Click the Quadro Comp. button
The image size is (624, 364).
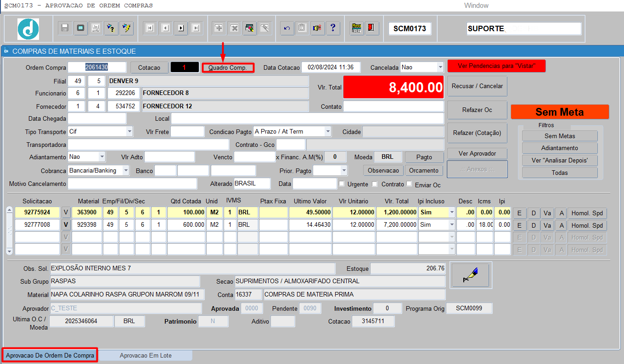click(x=228, y=67)
